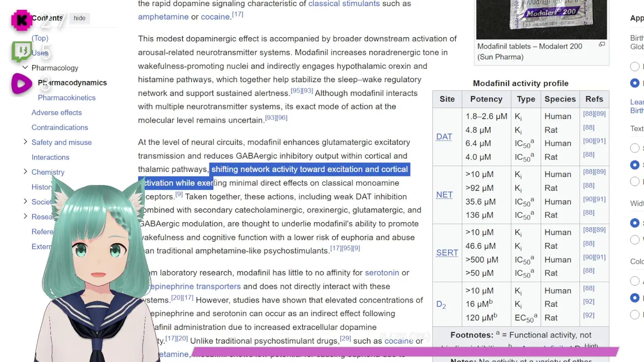Click the '35.6 µM' potency cell
Viewport: 644px width, 362px height.
[x=480, y=202]
